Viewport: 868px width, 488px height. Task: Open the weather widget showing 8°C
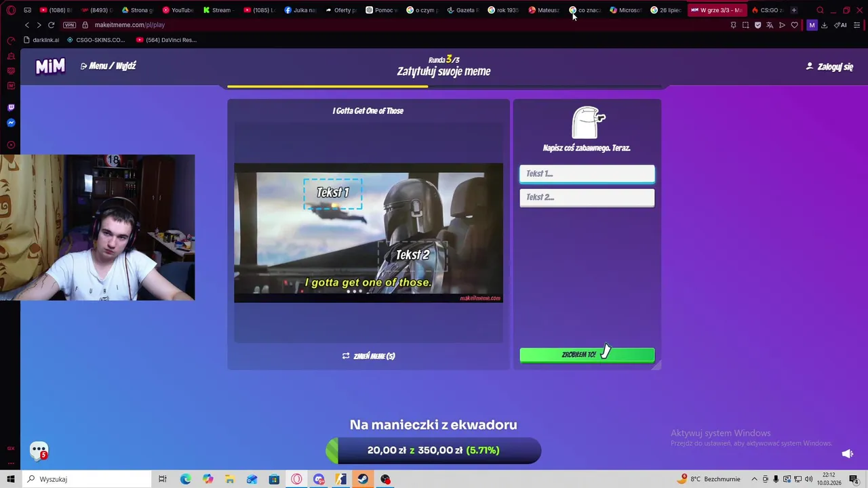[709, 479]
